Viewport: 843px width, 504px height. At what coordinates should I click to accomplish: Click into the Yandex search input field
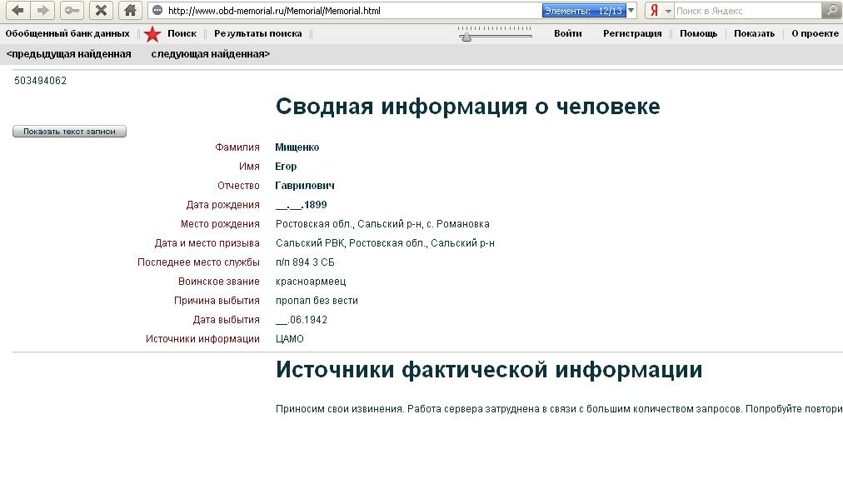[x=746, y=11]
